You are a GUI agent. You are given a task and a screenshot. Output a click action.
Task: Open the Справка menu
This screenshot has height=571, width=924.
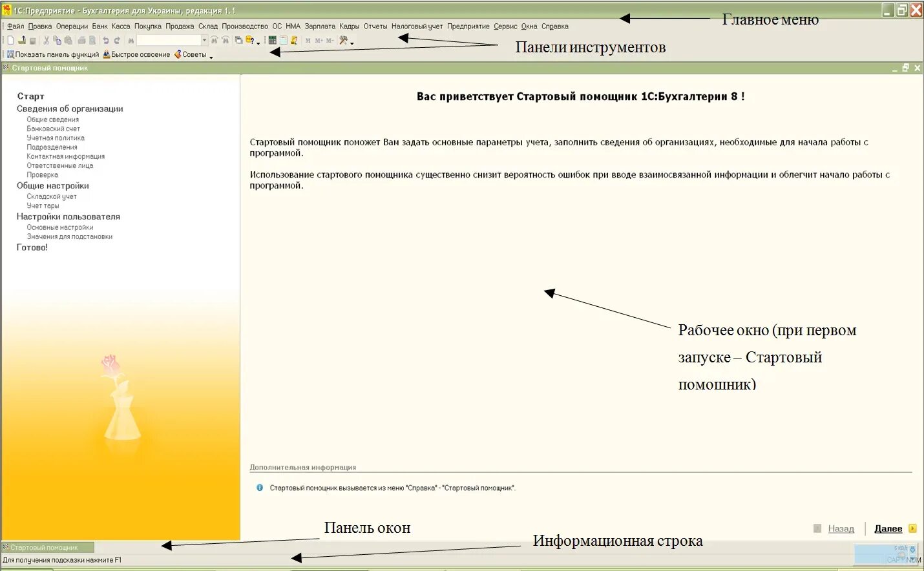pos(555,26)
